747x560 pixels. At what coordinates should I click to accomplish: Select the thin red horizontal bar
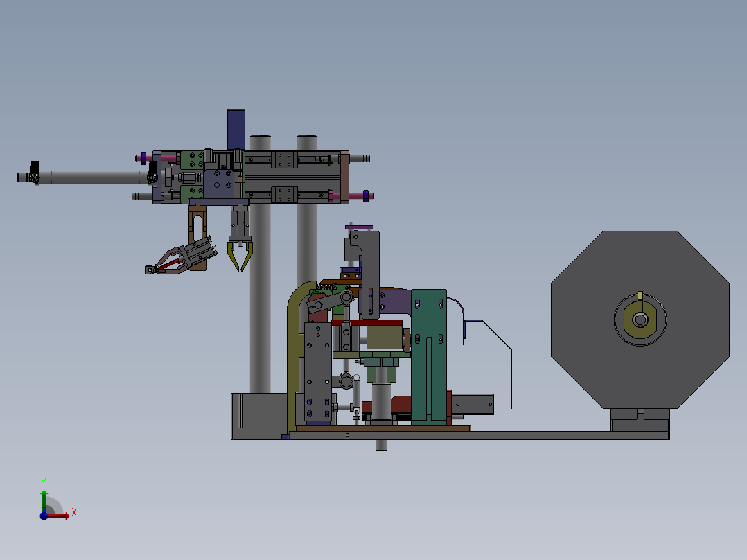tap(367, 323)
